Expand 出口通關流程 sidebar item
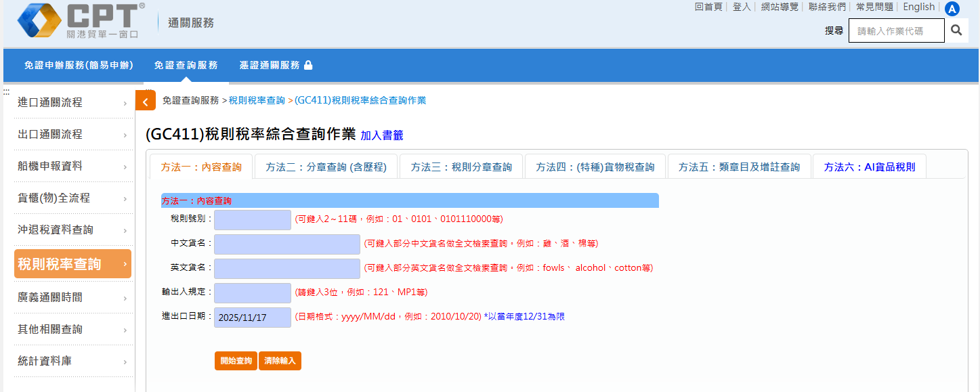This screenshot has height=392, width=980. point(72,135)
